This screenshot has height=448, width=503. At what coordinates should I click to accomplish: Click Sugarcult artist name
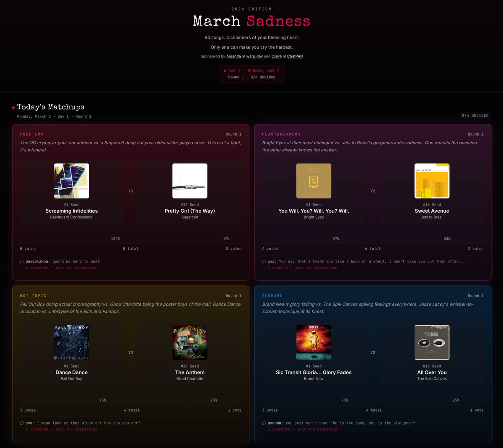(190, 217)
